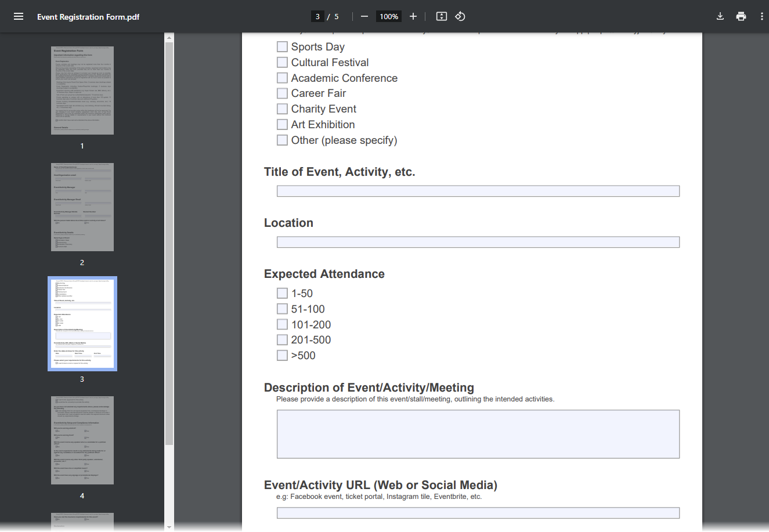Check the Cultural Festival option
Screen dimensions: 769x532
point(282,62)
